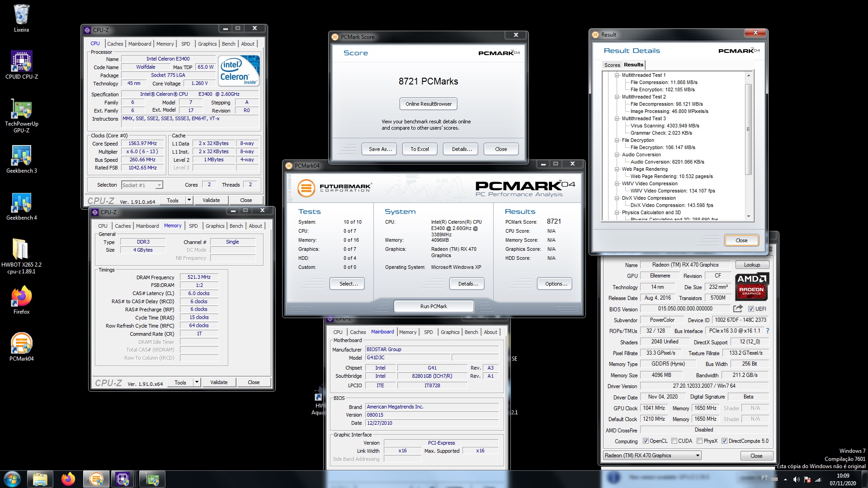Click the PT language indicator in tray

tap(764, 478)
